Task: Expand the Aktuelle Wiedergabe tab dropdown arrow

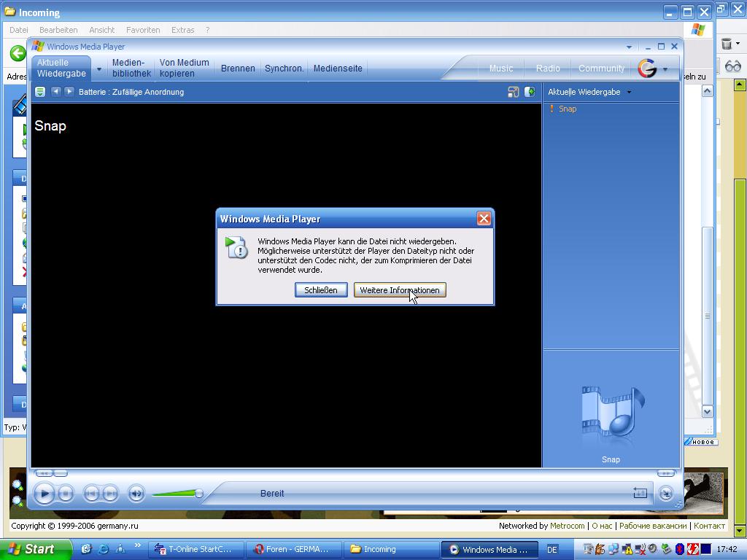Action: pyautogui.click(x=99, y=69)
